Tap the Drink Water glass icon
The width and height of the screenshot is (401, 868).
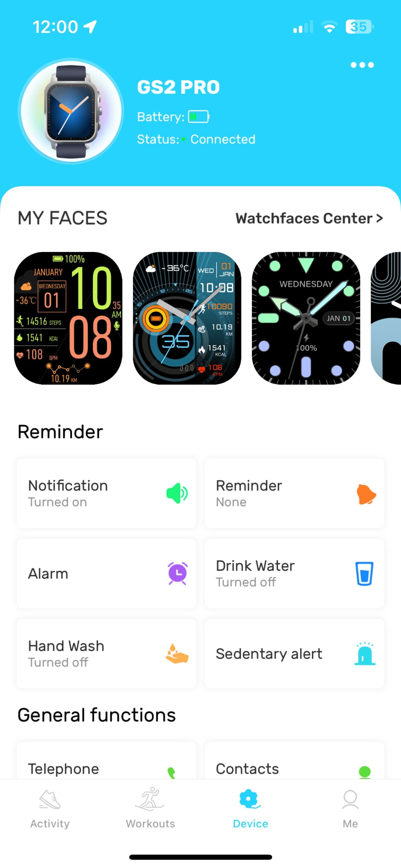[x=364, y=573]
